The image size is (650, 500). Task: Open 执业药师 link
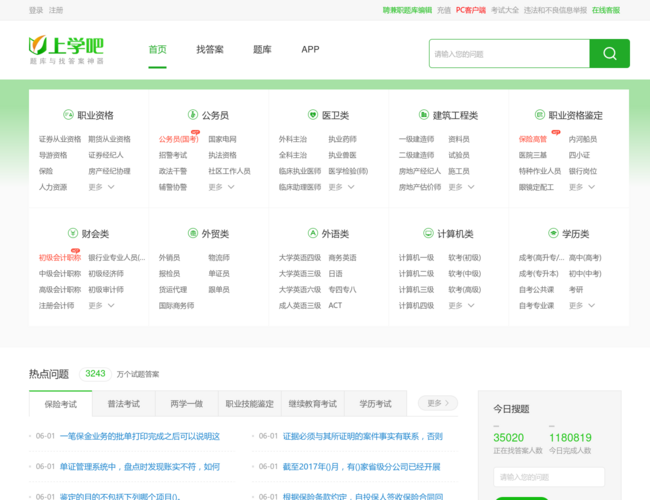point(342,139)
